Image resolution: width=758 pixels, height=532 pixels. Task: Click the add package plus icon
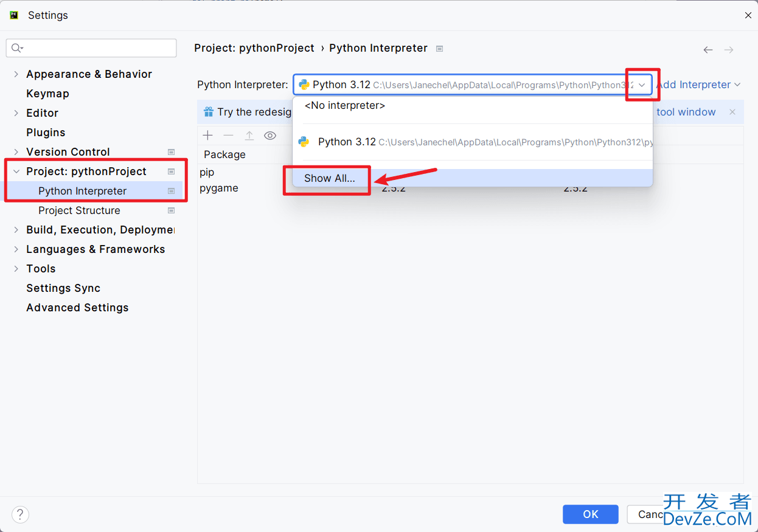(208, 136)
